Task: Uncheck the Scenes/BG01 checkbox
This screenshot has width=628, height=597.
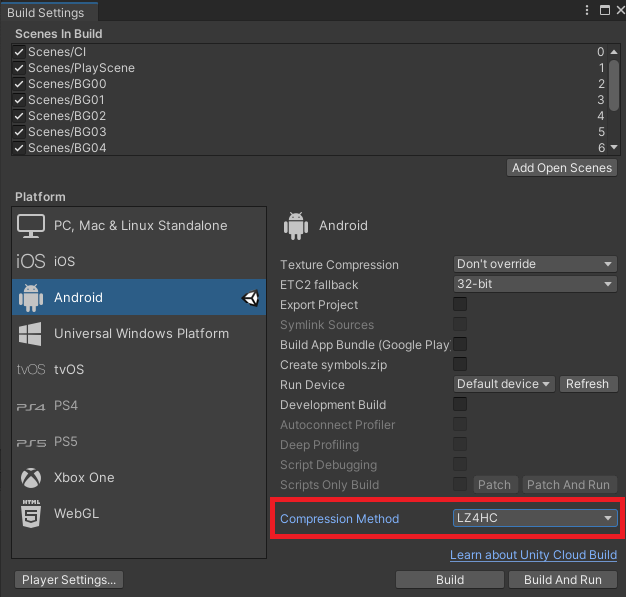Action: [19, 100]
